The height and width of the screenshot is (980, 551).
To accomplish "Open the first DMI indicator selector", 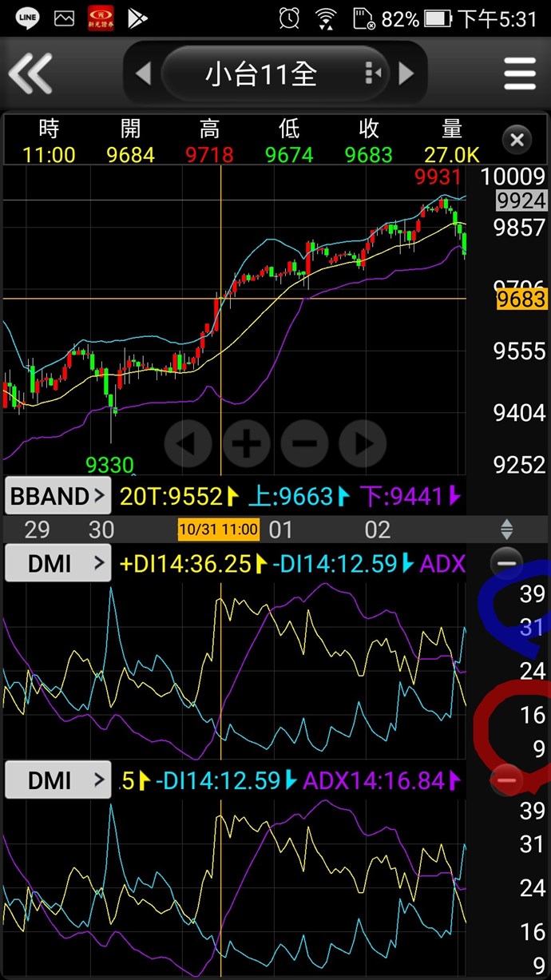I will pos(57,564).
